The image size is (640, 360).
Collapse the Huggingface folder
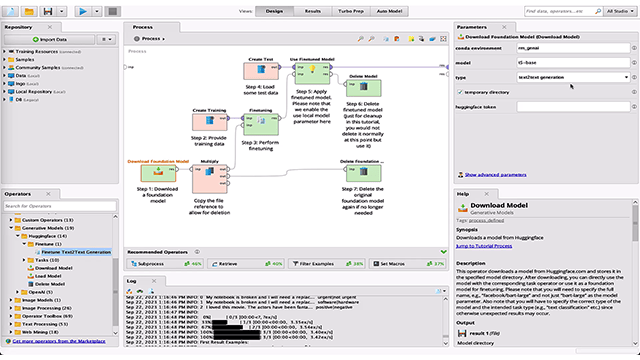point(18,236)
